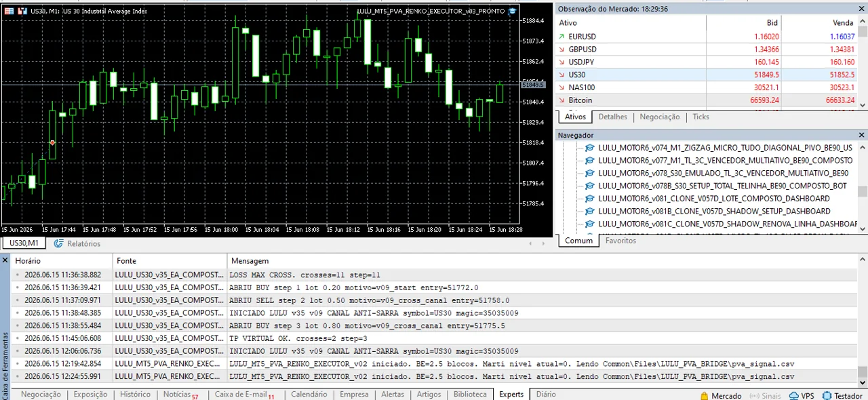Sort the log by the Horário column
This screenshot has height=400, width=868.
(x=62, y=260)
